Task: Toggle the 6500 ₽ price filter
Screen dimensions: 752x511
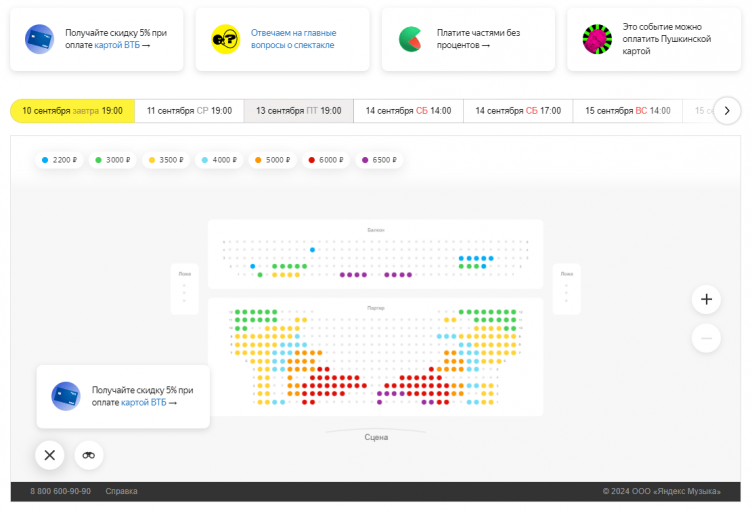Action: coord(380,160)
